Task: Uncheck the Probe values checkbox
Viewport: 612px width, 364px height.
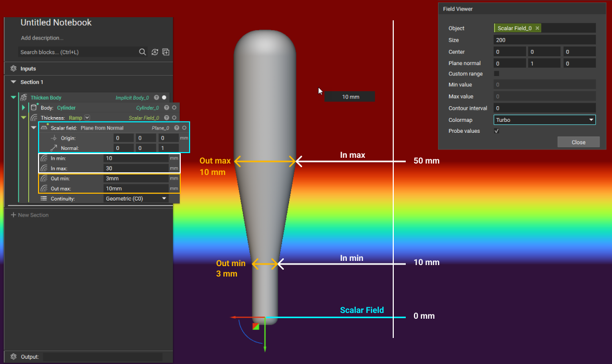Action: click(x=496, y=131)
